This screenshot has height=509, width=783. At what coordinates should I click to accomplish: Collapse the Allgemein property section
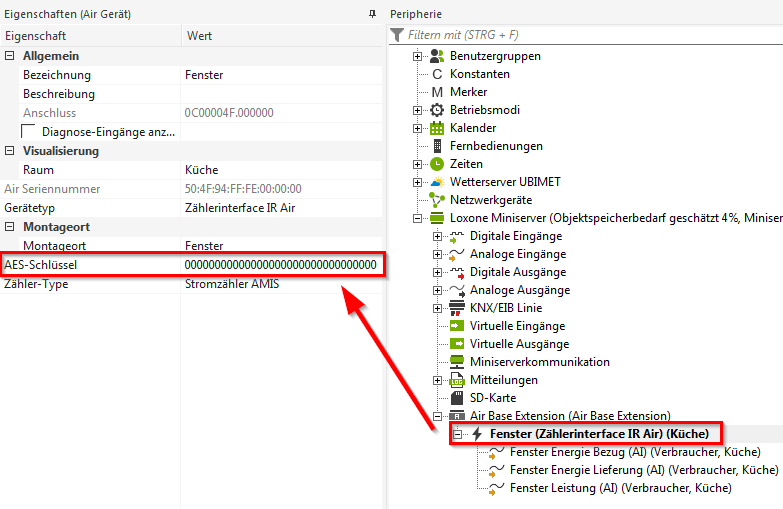tap(10, 56)
